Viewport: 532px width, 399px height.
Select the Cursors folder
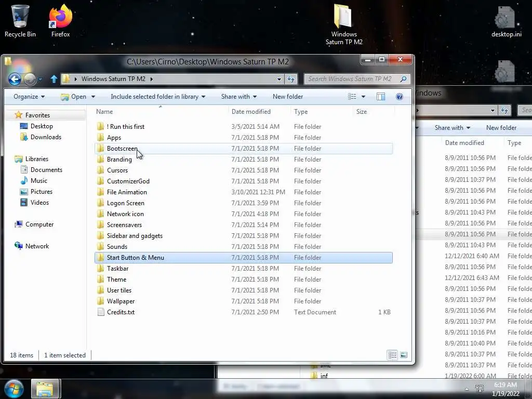pos(243,170)
